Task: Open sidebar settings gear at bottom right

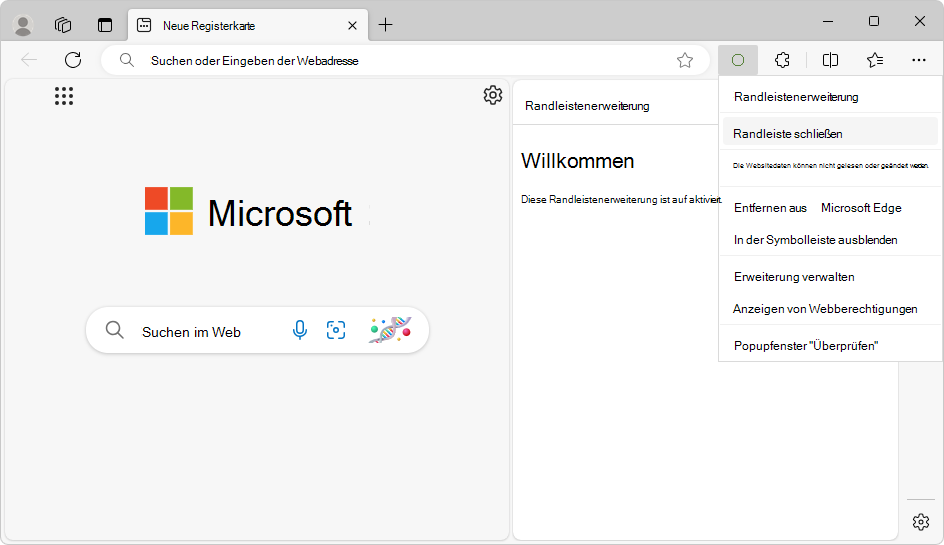Action: point(921,522)
